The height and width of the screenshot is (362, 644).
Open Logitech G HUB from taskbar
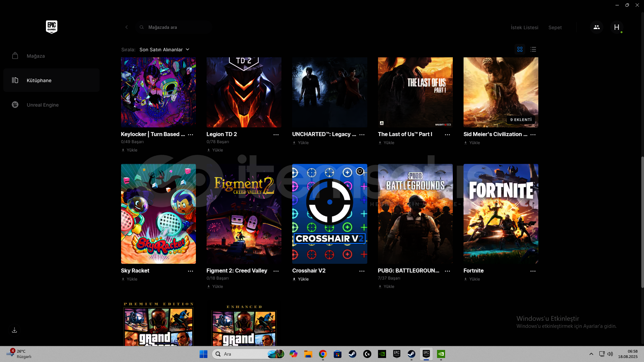[x=367, y=354]
